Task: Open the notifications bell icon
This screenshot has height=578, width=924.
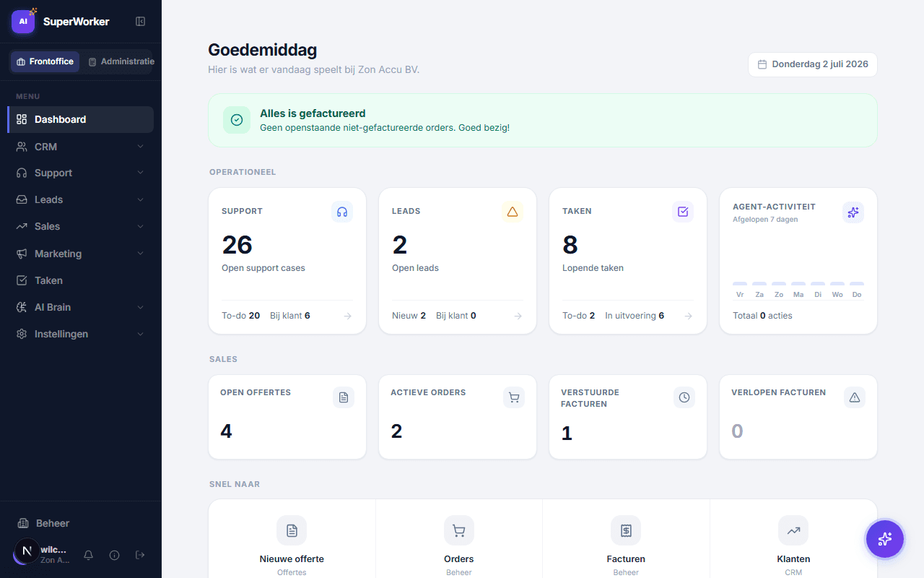Action: 89,555
